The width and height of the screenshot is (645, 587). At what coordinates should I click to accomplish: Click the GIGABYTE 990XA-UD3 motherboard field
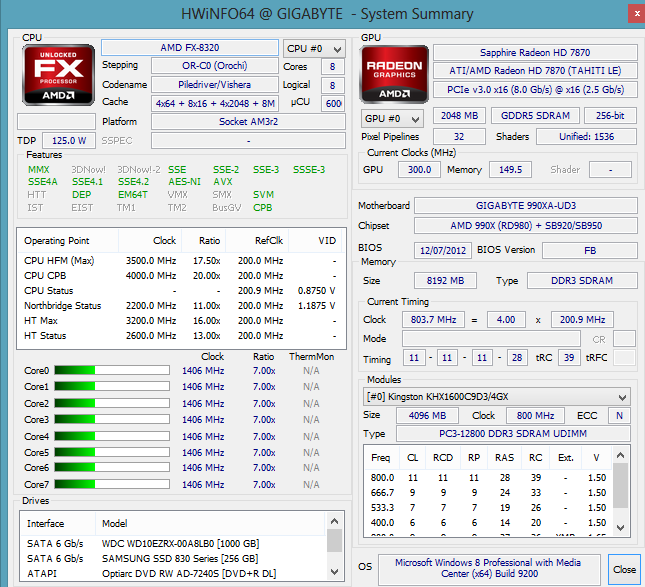(526, 206)
